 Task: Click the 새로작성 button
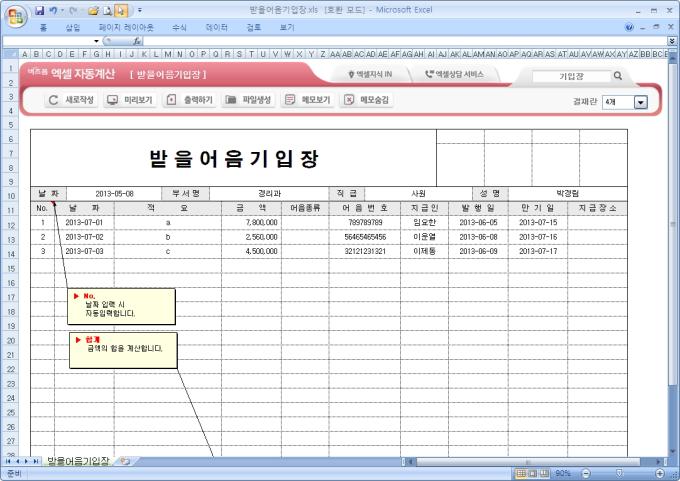[71, 100]
